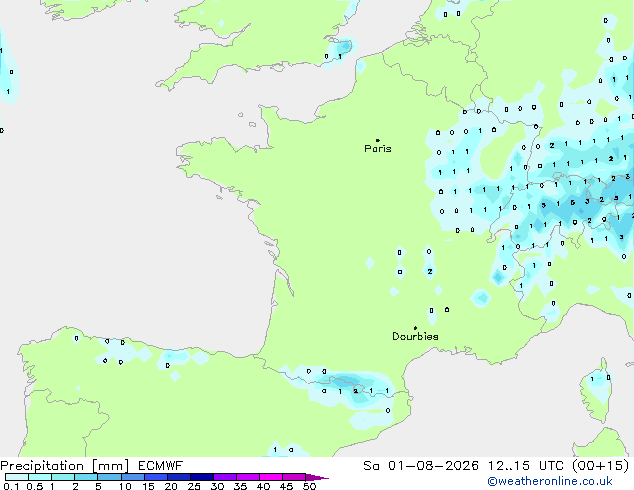Open the weatheronline.co.uk copyright link
634x490 pixels.
click(550, 481)
